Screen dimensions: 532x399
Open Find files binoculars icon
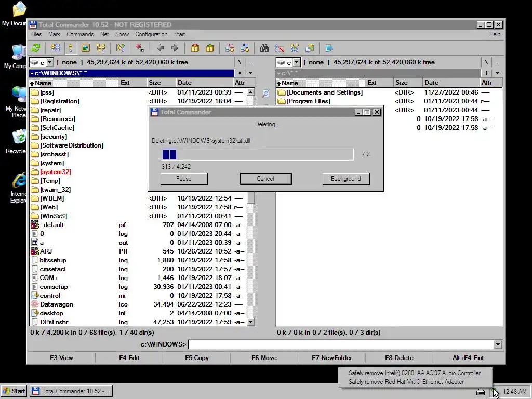point(264,48)
